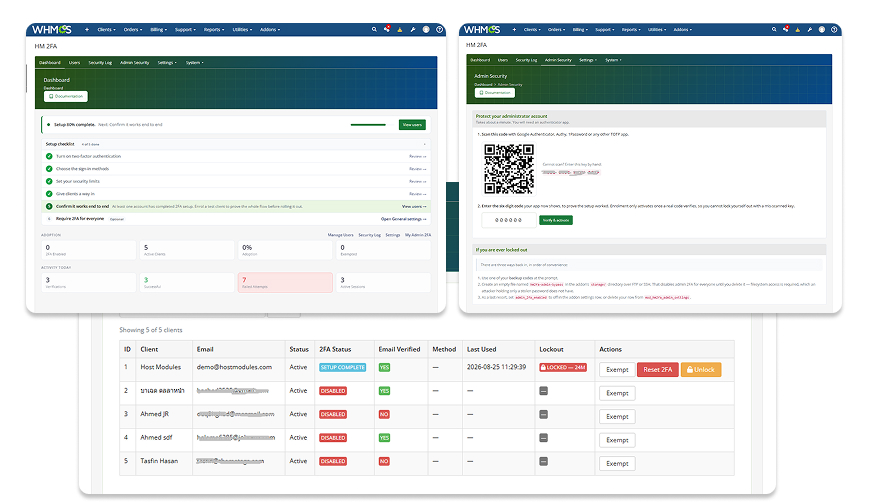Open Orders dropdown in Dashboard window menu
The width and height of the screenshot is (892, 502).
tap(133, 30)
